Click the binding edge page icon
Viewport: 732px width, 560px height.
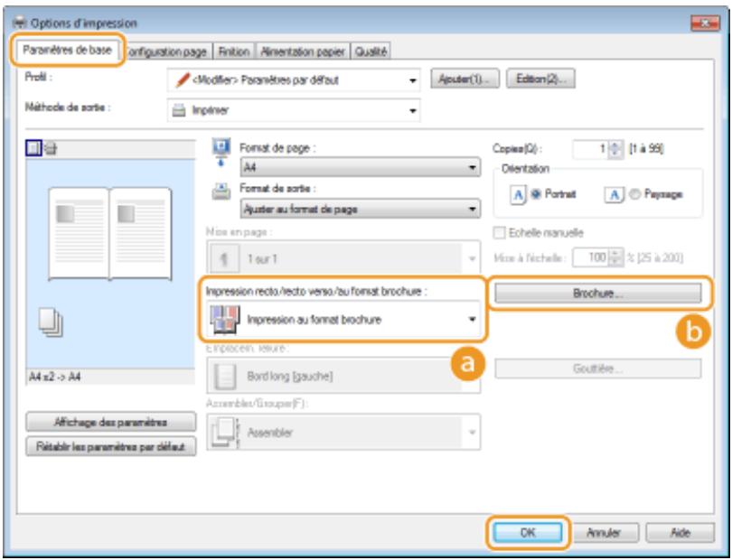click(224, 376)
